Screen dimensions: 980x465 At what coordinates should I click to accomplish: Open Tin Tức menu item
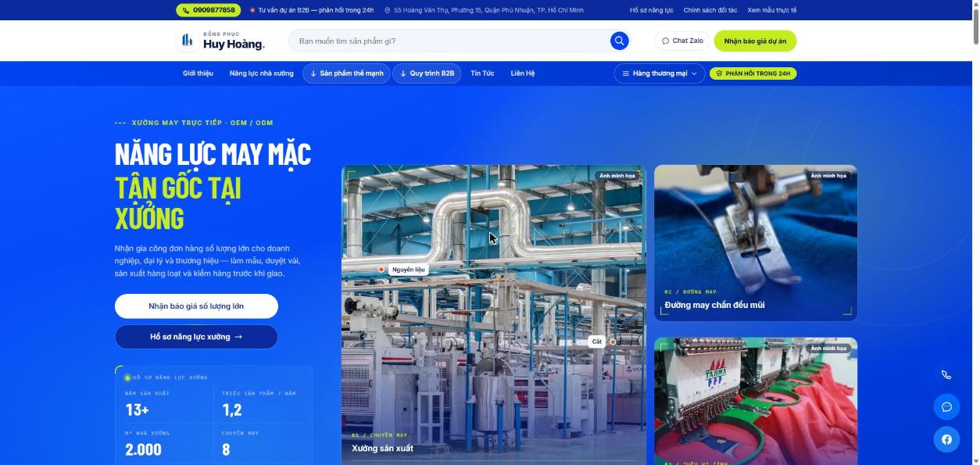[482, 73]
